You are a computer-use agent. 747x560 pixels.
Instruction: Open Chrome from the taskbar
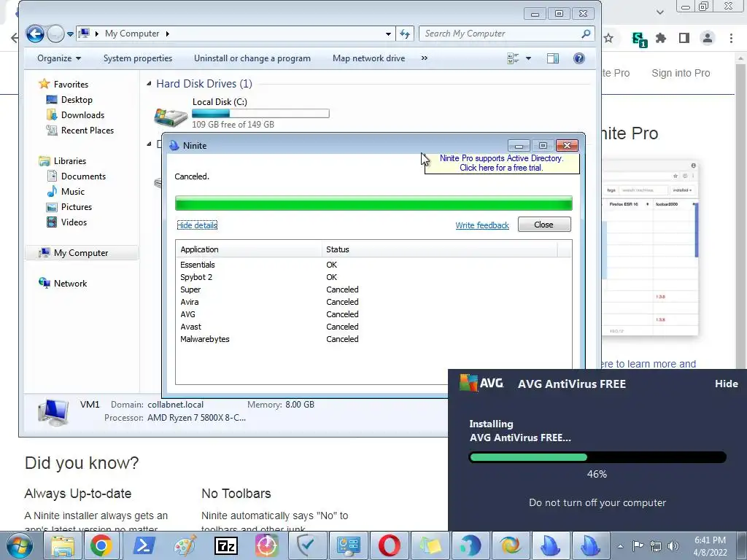[x=102, y=545]
